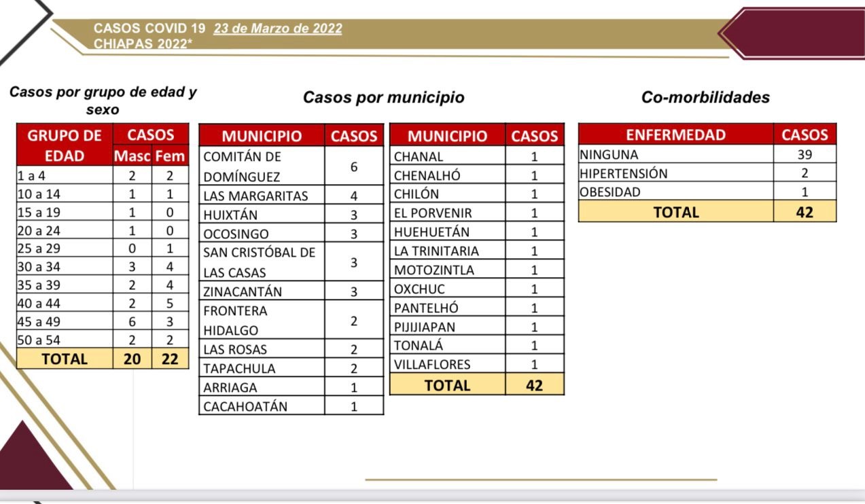
Task: Select the '45 a 49' age group cell
Action: coord(65,322)
